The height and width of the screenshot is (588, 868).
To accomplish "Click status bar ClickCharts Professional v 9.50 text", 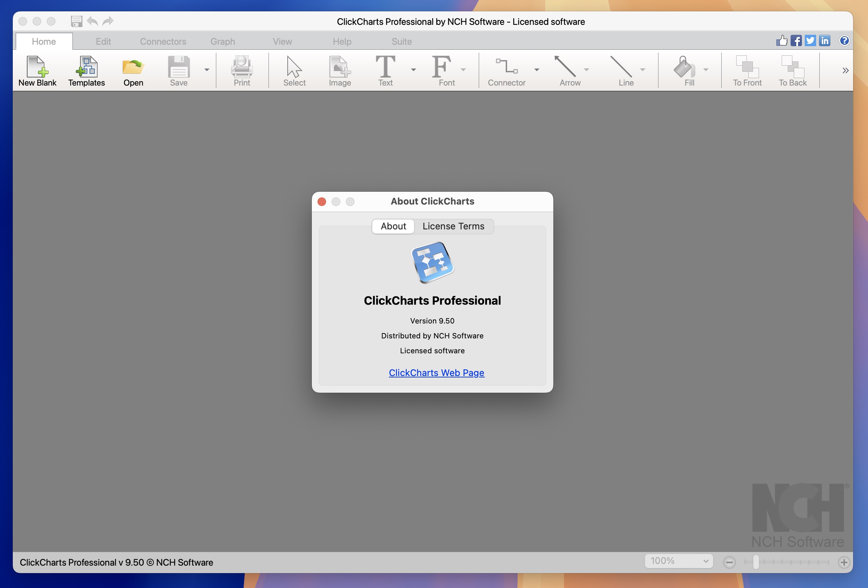I will (116, 562).
